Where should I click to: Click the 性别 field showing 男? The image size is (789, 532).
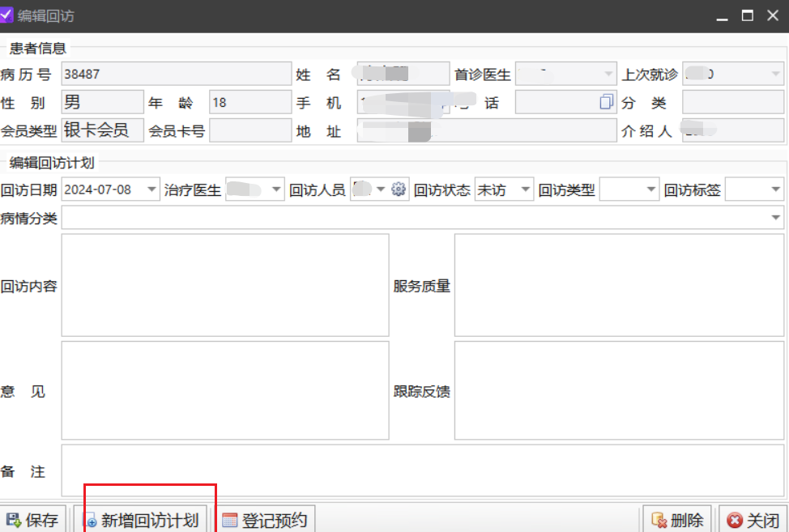coord(103,102)
